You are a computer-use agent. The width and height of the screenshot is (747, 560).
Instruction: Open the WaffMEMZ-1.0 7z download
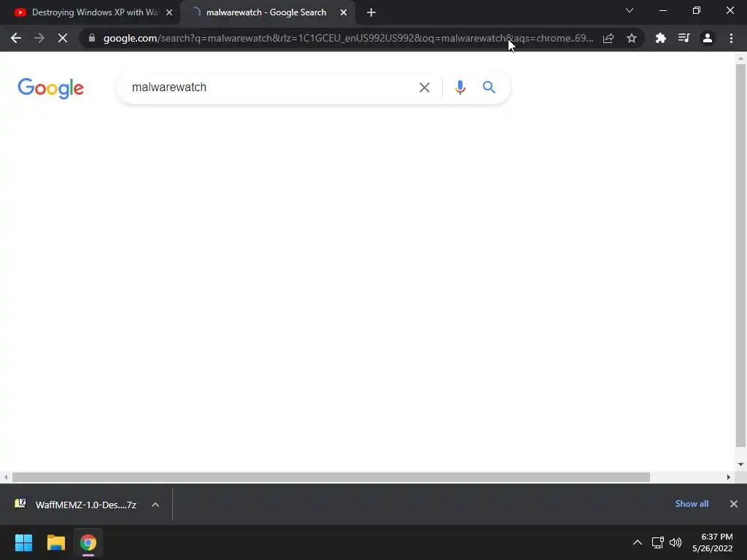[76, 505]
